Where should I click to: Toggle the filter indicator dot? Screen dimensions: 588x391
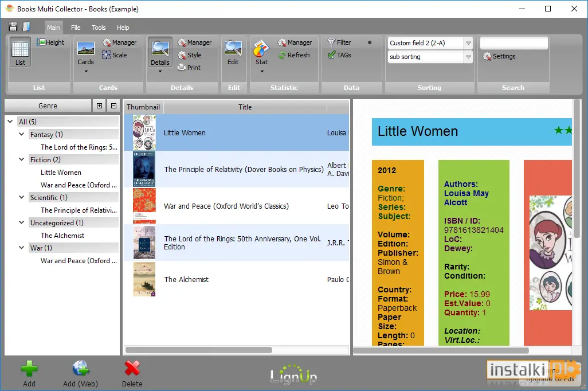tap(370, 42)
